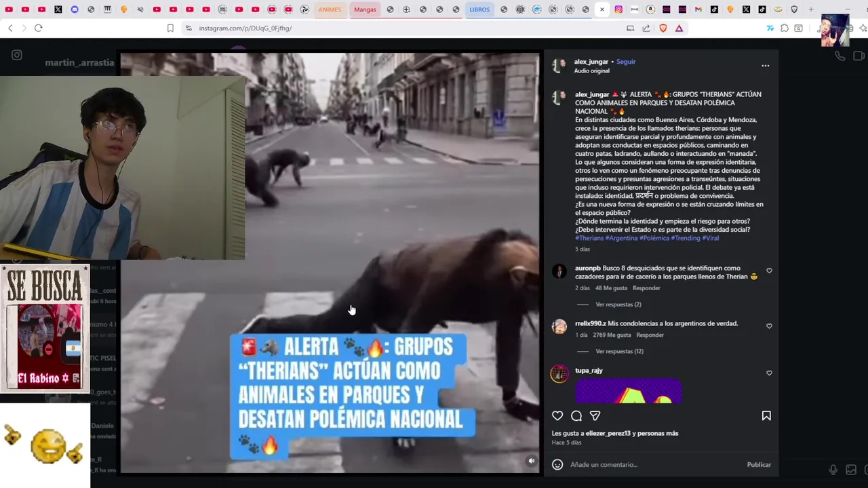View the 48 Me gusta count

pyautogui.click(x=610, y=288)
